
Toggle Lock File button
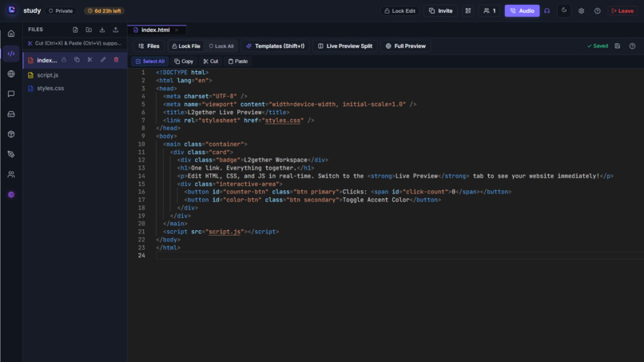[x=186, y=46]
